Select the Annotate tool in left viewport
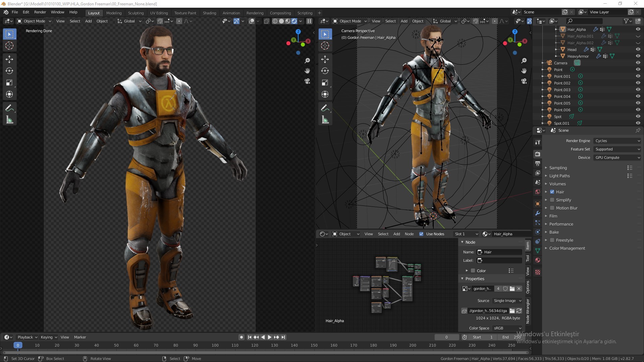This screenshot has height=362, width=644. point(9,108)
